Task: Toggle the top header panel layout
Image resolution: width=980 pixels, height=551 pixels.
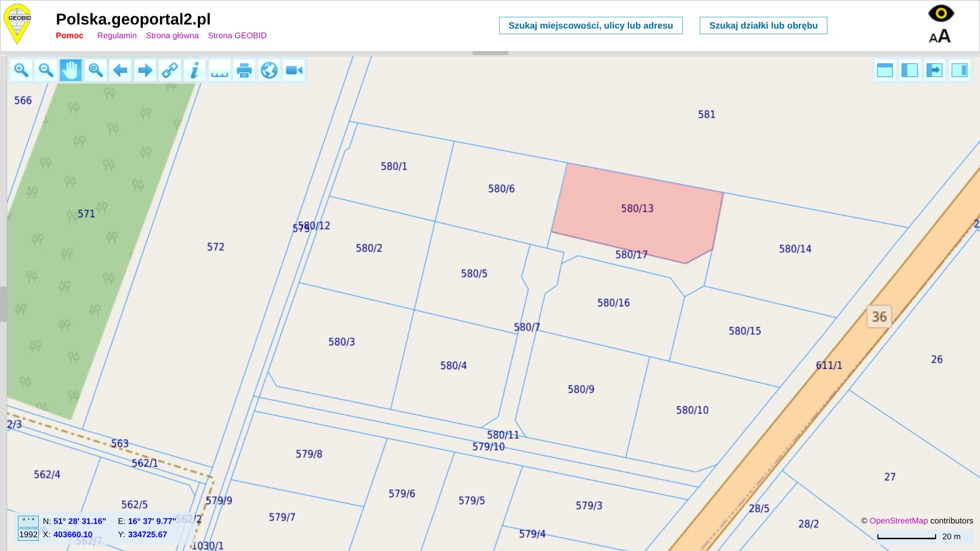Action: (x=885, y=70)
